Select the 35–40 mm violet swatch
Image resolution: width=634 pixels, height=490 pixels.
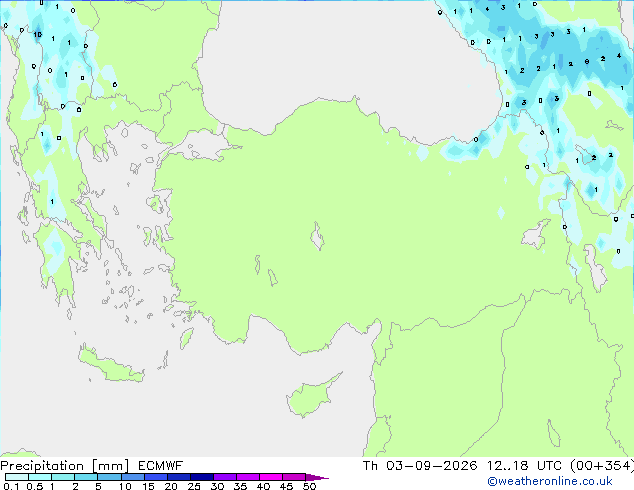point(248,477)
